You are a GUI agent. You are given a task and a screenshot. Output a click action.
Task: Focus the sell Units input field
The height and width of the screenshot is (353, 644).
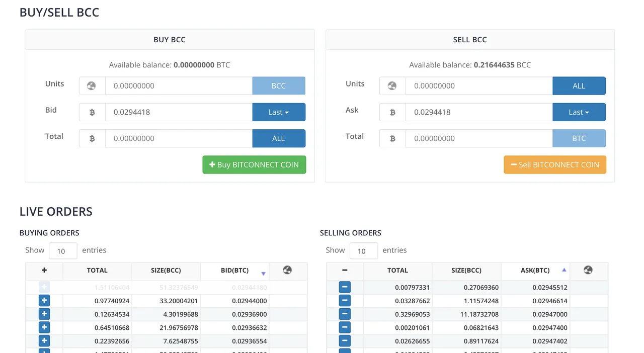pyautogui.click(x=479, y=86)
